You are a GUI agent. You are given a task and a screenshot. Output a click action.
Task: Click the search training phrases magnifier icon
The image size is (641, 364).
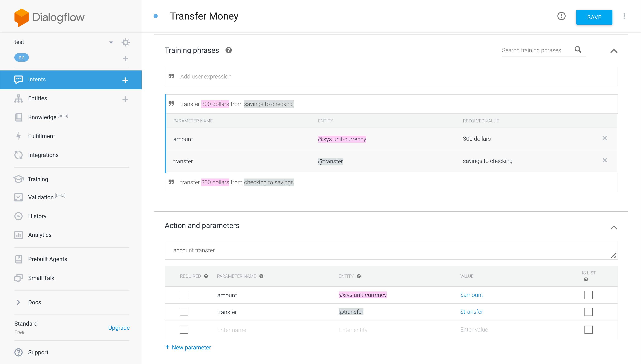coord(578,50)
